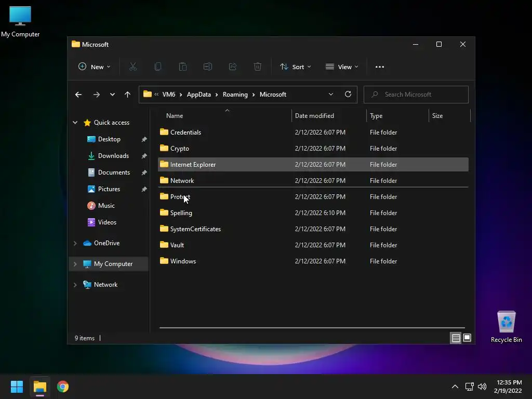
Task: Select My Computer icon on the desktop
Action: (x=20, y=21)
